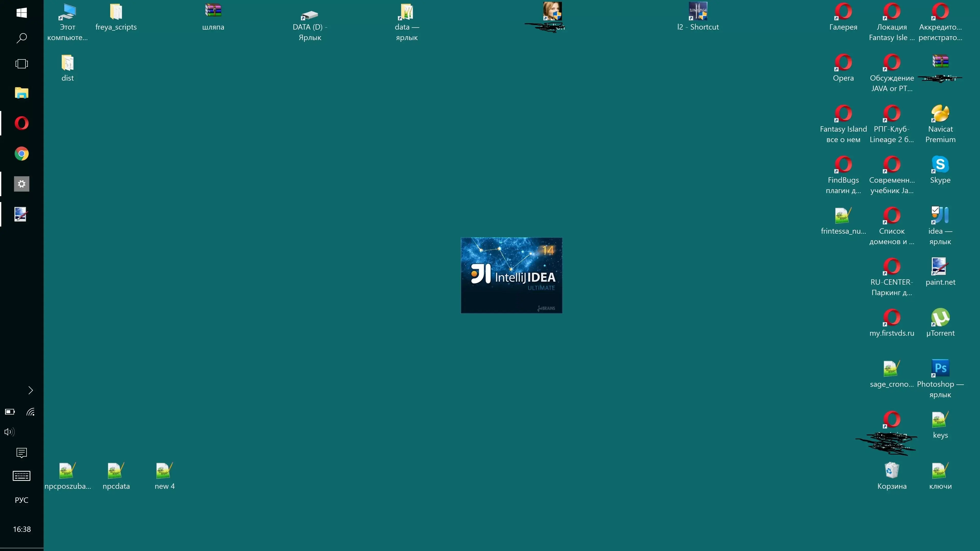Select Локация Fantasy Isle shortcut
Viewport: 980px width, 551px height.
892,22
